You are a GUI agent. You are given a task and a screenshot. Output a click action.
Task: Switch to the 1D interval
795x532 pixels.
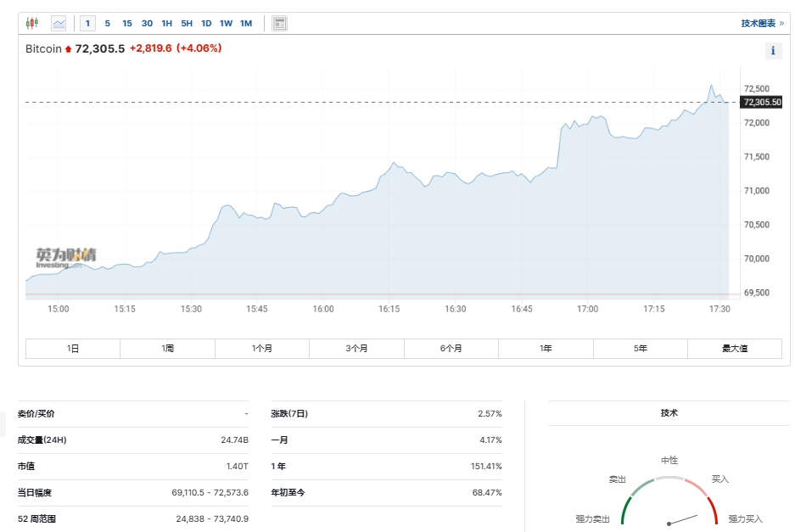206,23
